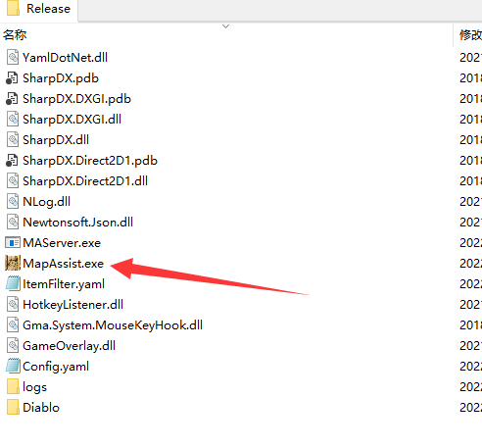The width and height of the screenshot is (482, 448).
Task: Click the NLog.dll file icon
Action: click(13, 202)
